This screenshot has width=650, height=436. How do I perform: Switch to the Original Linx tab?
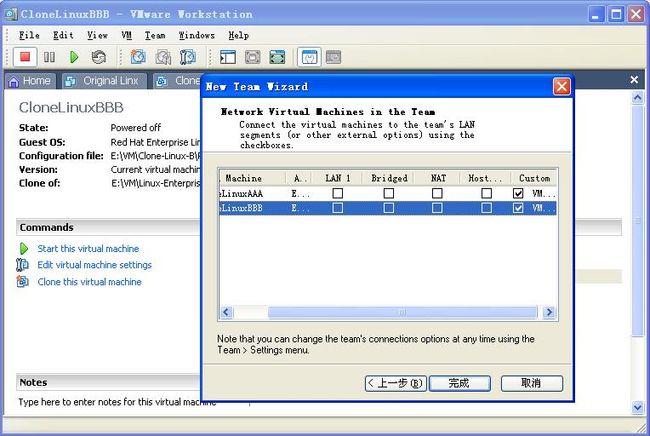pyautogui.click(x=104, y=81)
